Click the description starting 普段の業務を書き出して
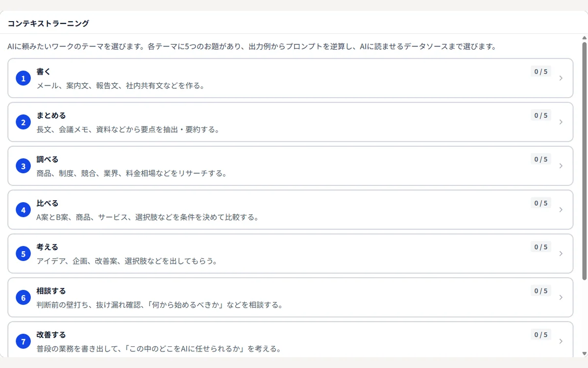The image size is (588, 368). [159, 349]
